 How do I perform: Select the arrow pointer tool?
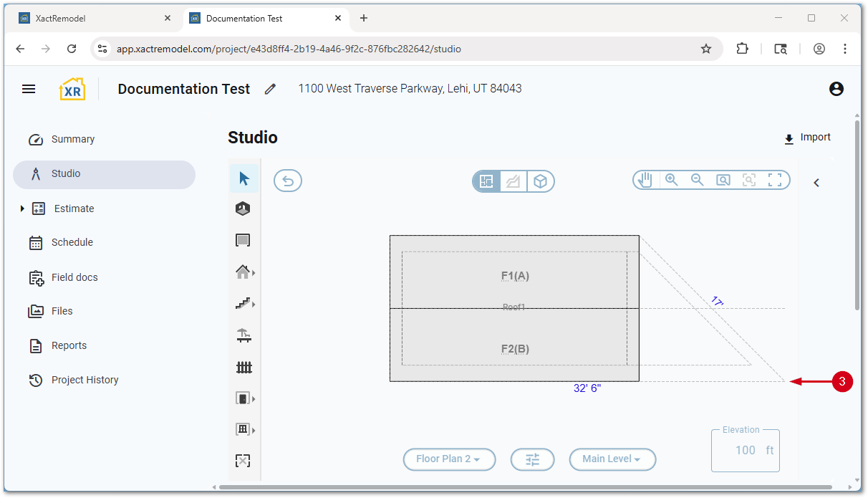[x=244, y=178]
